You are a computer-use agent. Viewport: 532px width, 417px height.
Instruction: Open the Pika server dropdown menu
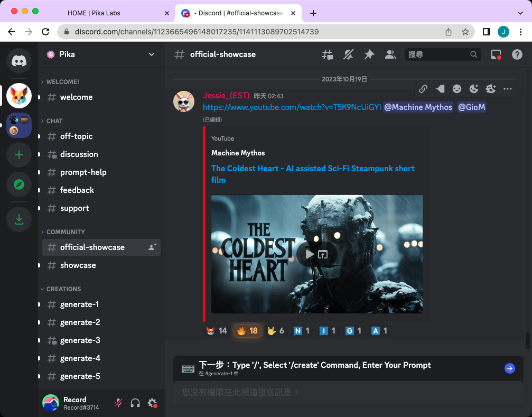click(151, 54)
